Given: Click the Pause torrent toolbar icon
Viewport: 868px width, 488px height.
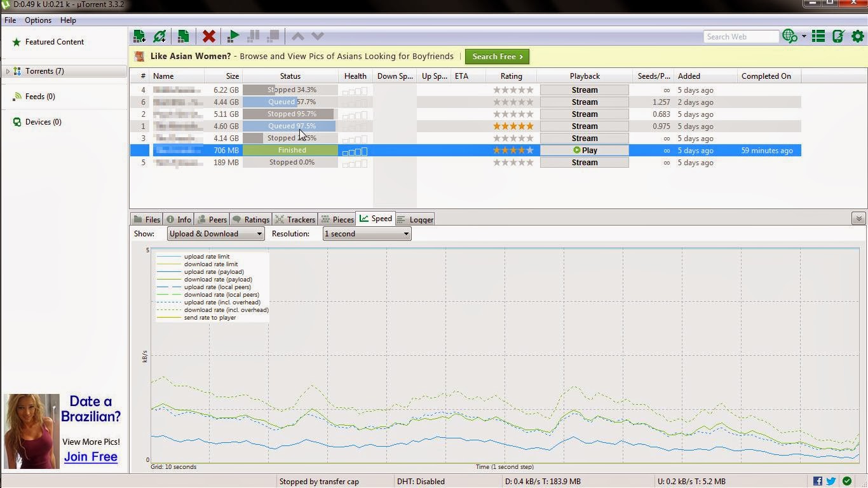Looking at the screenshot, I should click(253, 36).
